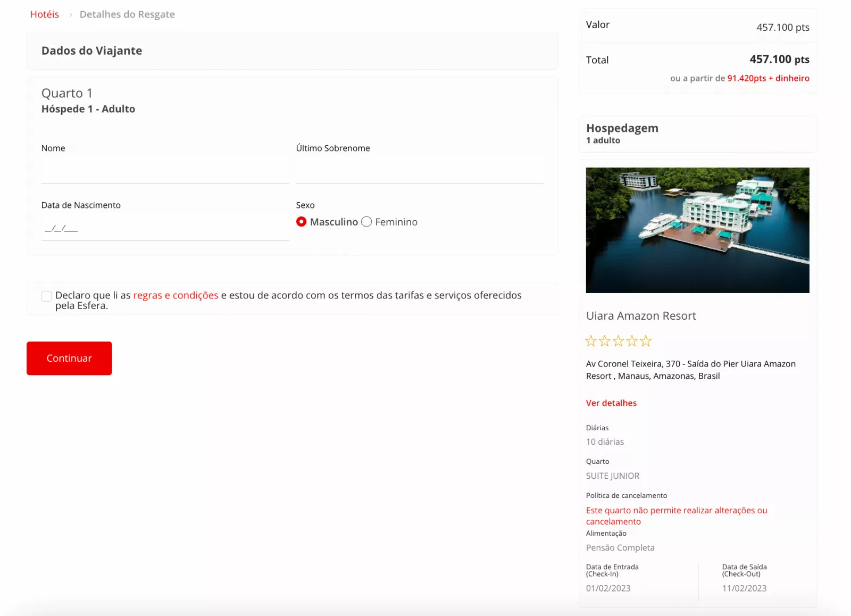851x616 pixels.
Task: Click the breadcrumb chevron separator
Action: [70, 15]
